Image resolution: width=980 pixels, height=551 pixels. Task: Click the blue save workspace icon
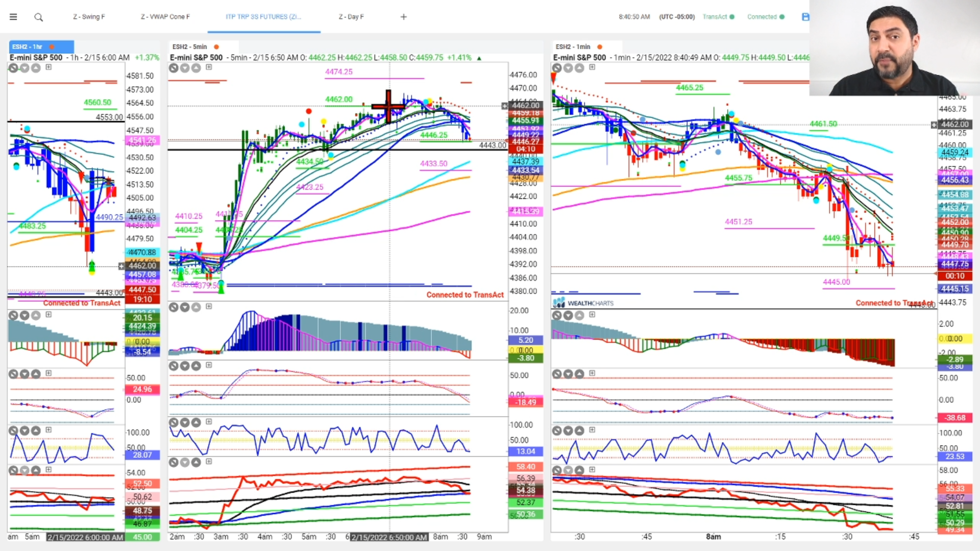[805, 17]
